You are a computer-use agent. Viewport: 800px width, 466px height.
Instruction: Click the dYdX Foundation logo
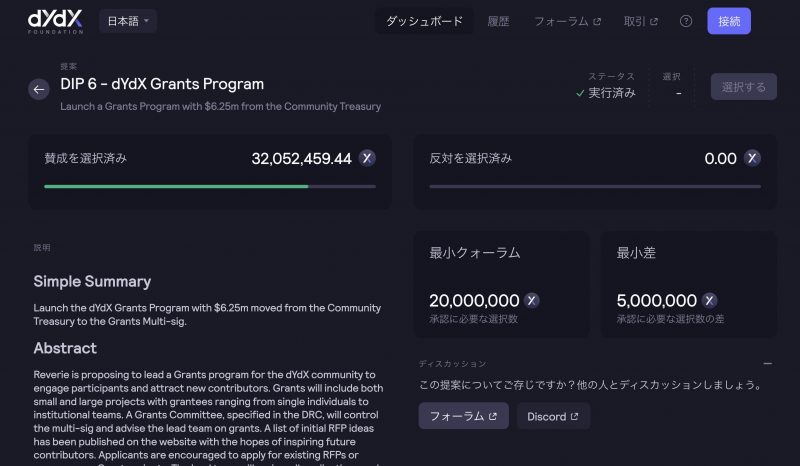tap(54, 21)
